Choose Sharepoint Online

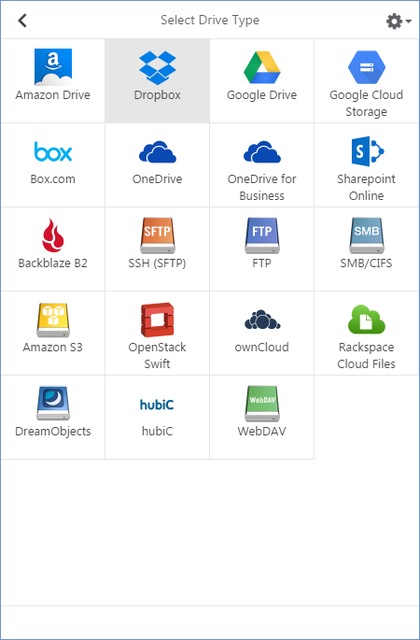tap(366, 165)
